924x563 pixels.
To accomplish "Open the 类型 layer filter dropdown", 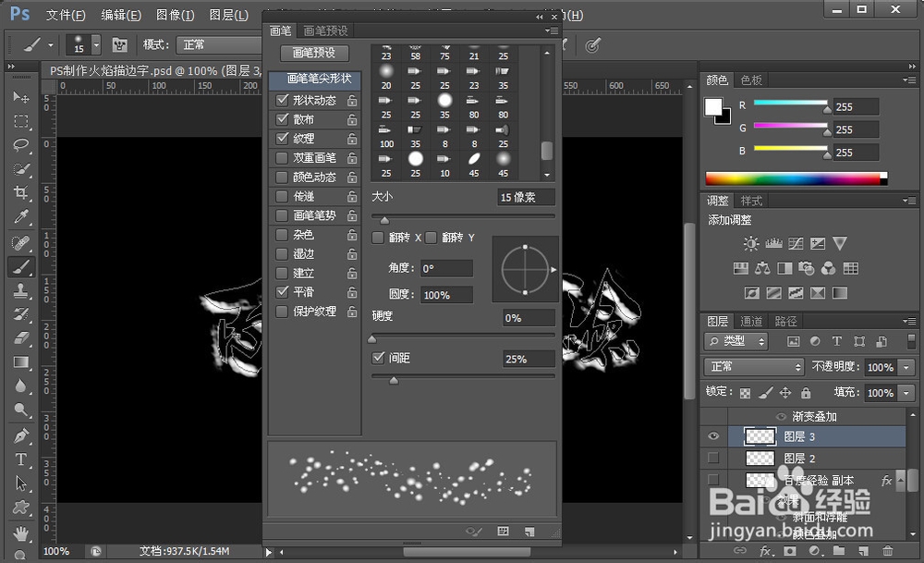I will (736, 341).
